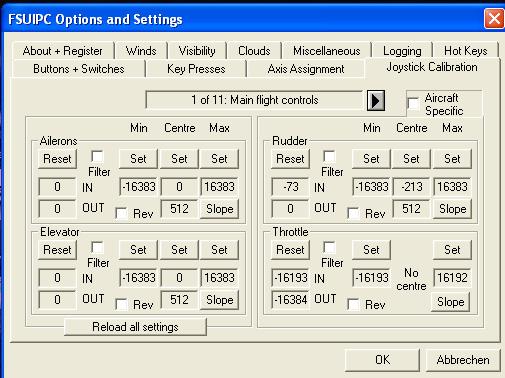
Task: Toggle the Ailerons Filter checkbox
Action: [97, 156]
